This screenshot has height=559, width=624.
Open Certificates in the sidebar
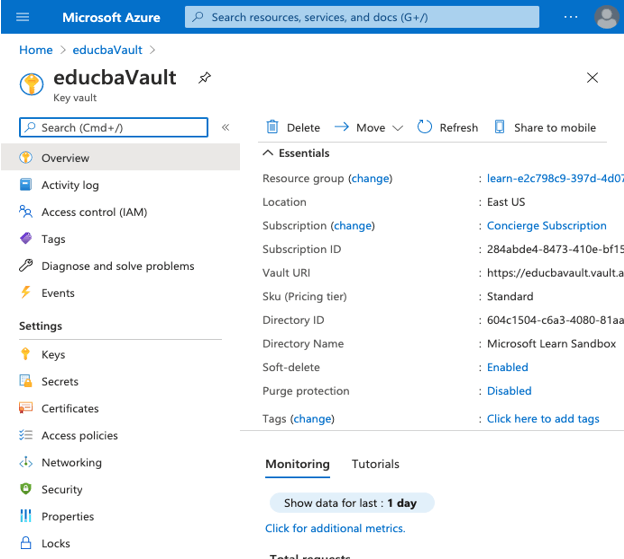[x=69, y=408]
